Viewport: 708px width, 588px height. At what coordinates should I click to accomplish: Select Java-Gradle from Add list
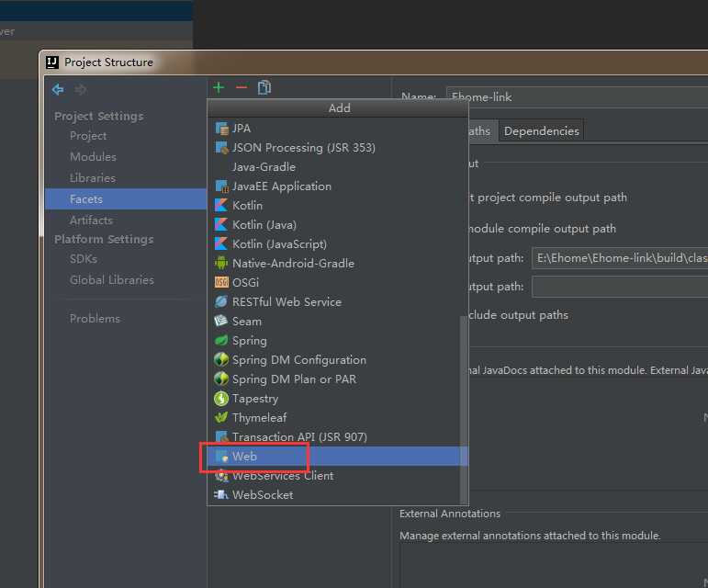click(337, 167)
